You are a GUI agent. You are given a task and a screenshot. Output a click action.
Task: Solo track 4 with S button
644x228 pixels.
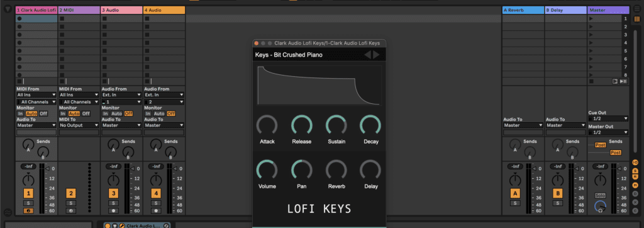point(156,203)
